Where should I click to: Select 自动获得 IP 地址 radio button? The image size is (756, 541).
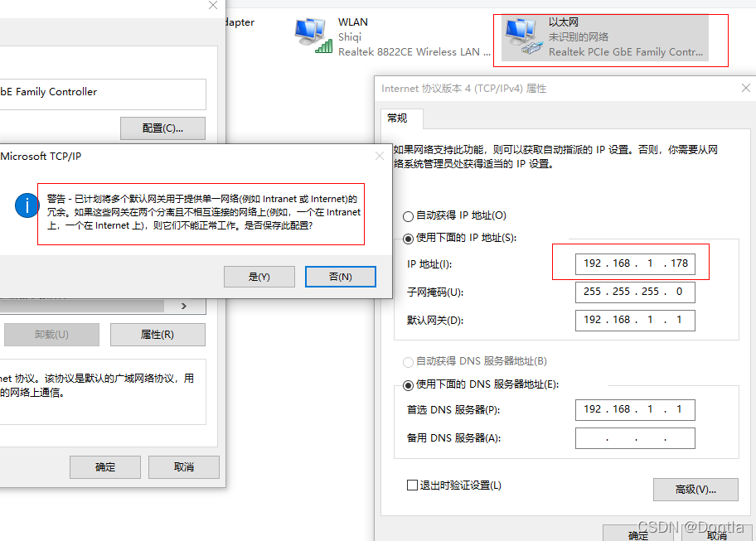(x=408, y=216)
